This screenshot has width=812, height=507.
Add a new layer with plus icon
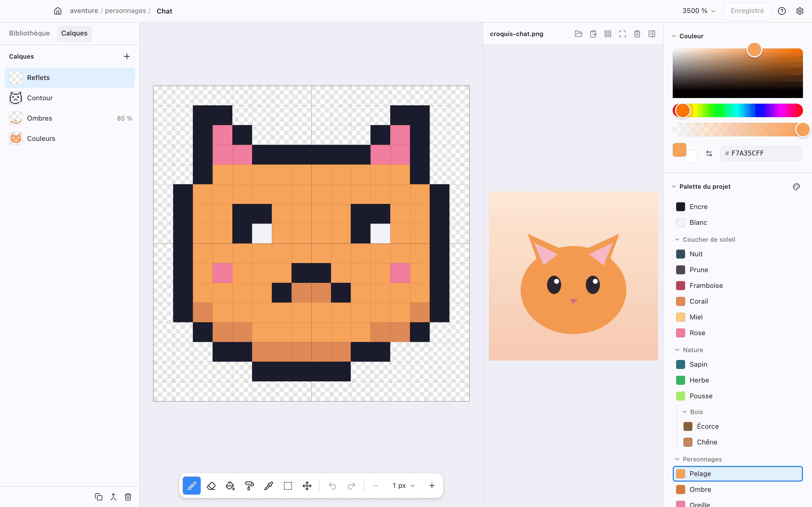point(127,56)
